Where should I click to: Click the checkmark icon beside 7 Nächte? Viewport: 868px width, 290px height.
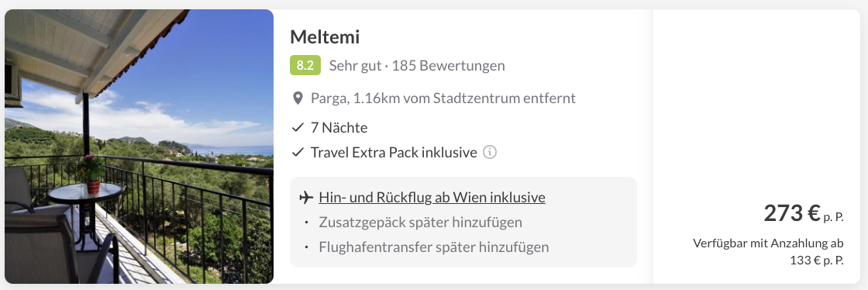(298, 128)
